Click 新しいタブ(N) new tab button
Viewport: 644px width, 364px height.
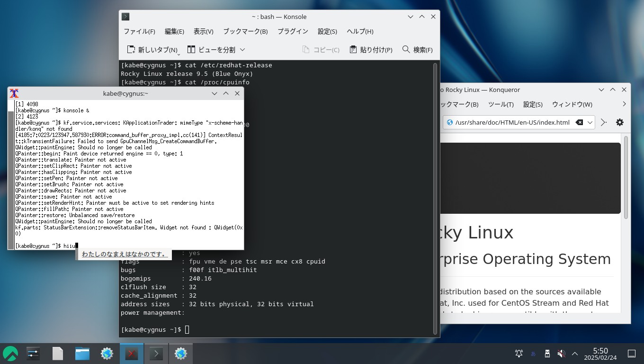click(x=152, y=50)
